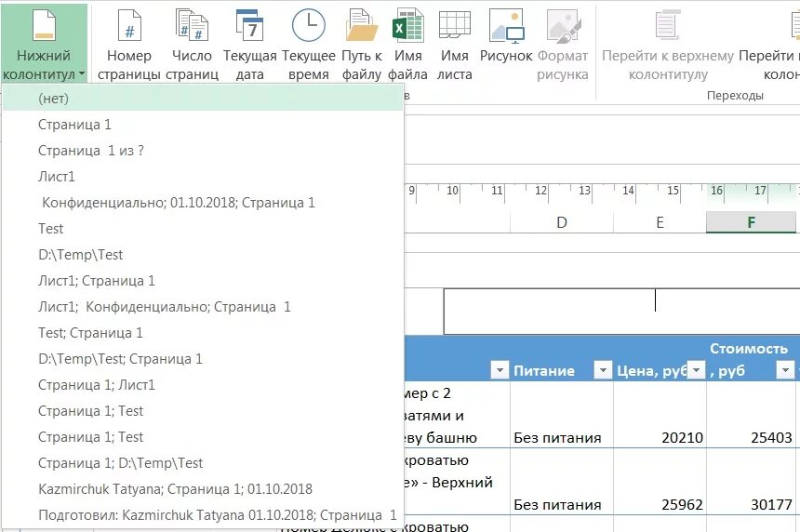
Task: Select column E header
Action: pyautogui.click(x=660, y=222)
